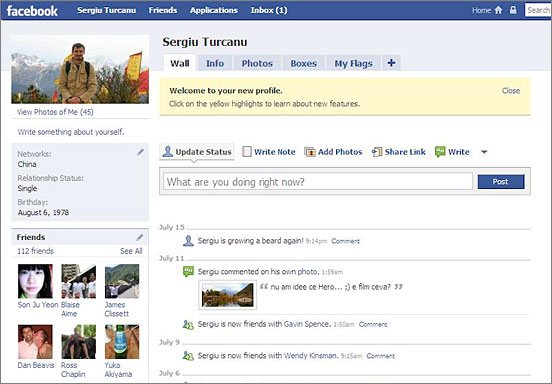Add a new tab with plus button
552x384 pixels.
(391, 63)
